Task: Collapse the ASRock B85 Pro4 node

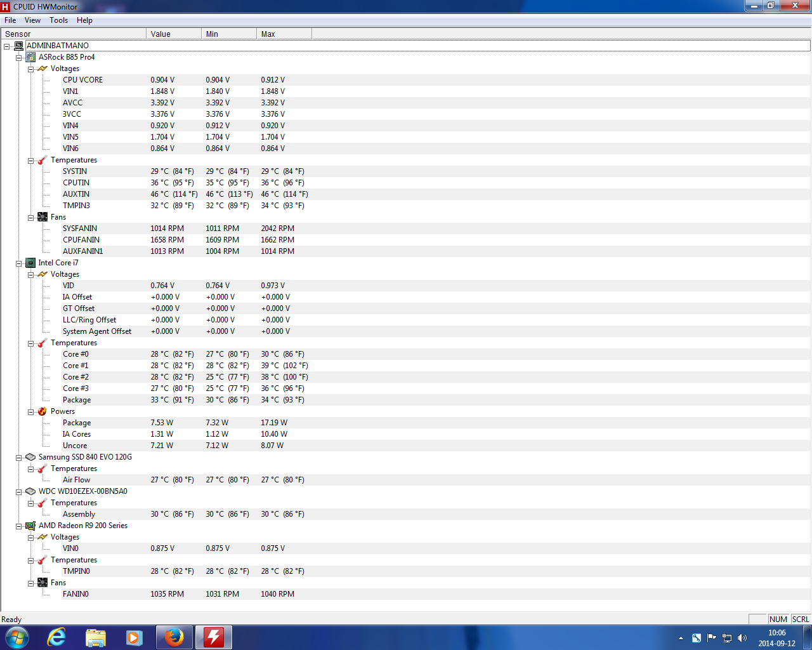Action: click(19, 58)
